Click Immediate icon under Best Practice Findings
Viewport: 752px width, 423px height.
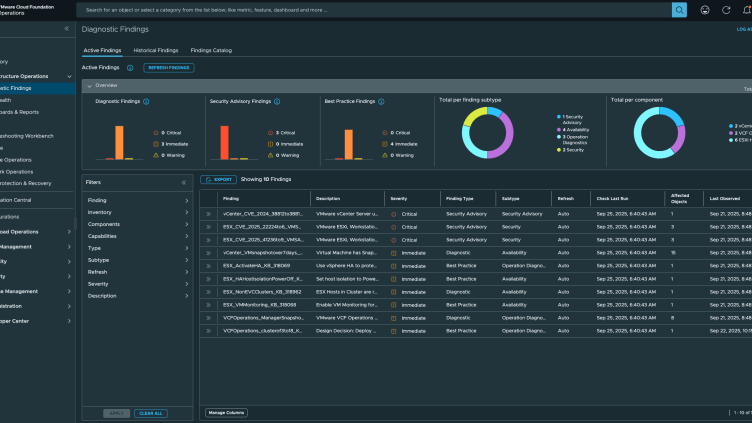[385, 144]
